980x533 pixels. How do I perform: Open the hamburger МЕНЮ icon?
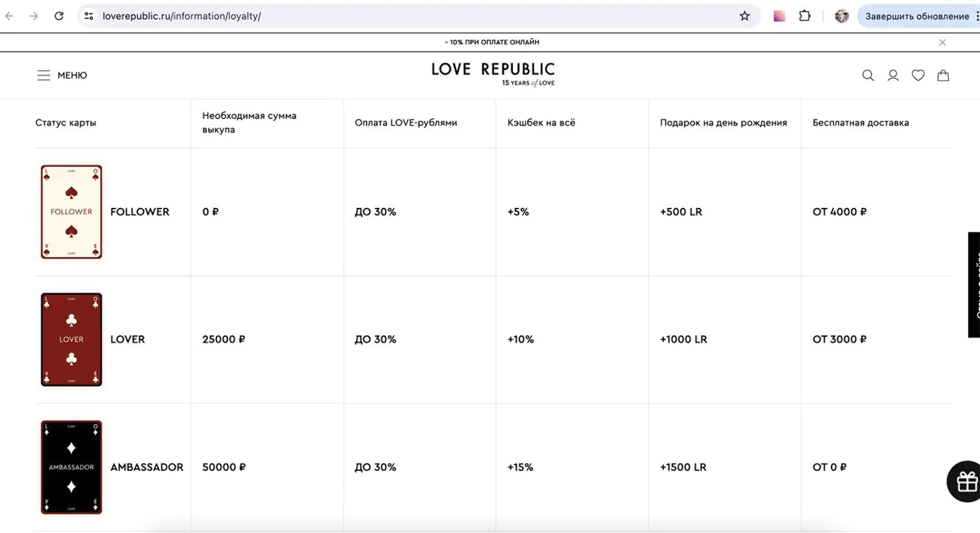[x=44, y=75]
